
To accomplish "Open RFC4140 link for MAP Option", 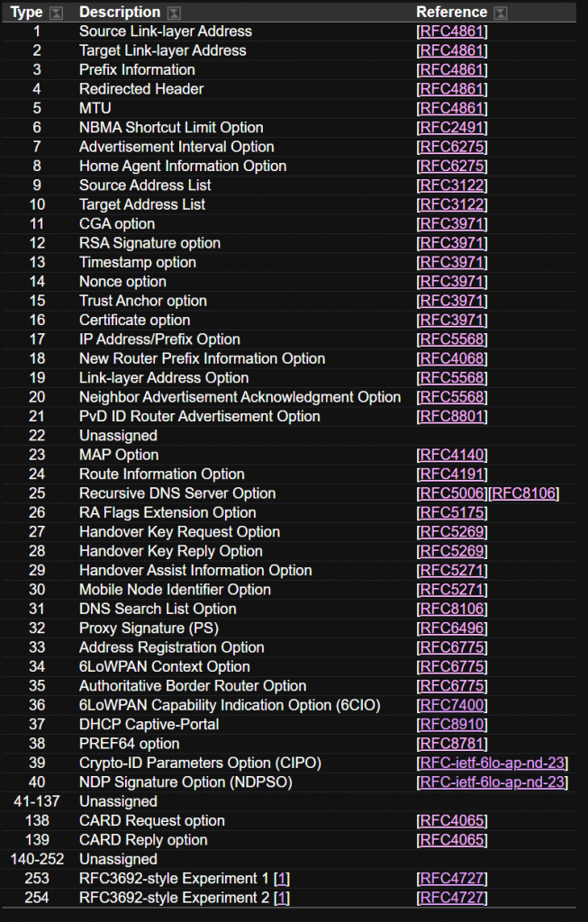I will click(452, 455).
